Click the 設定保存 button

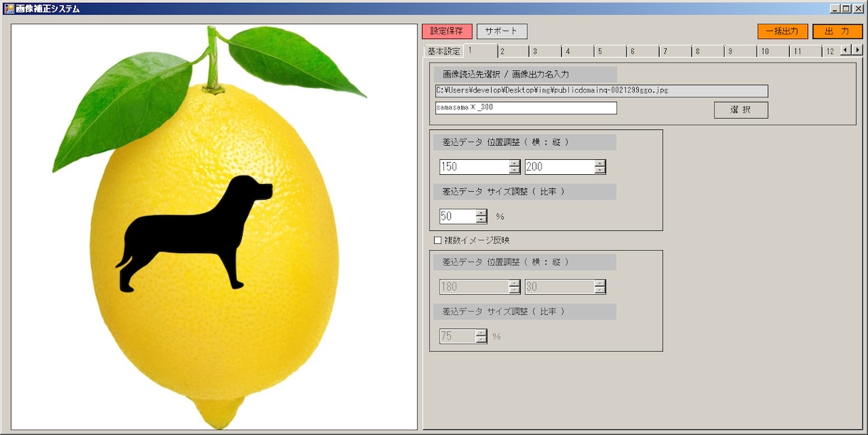pyautogui.click(x=447, y=31)
